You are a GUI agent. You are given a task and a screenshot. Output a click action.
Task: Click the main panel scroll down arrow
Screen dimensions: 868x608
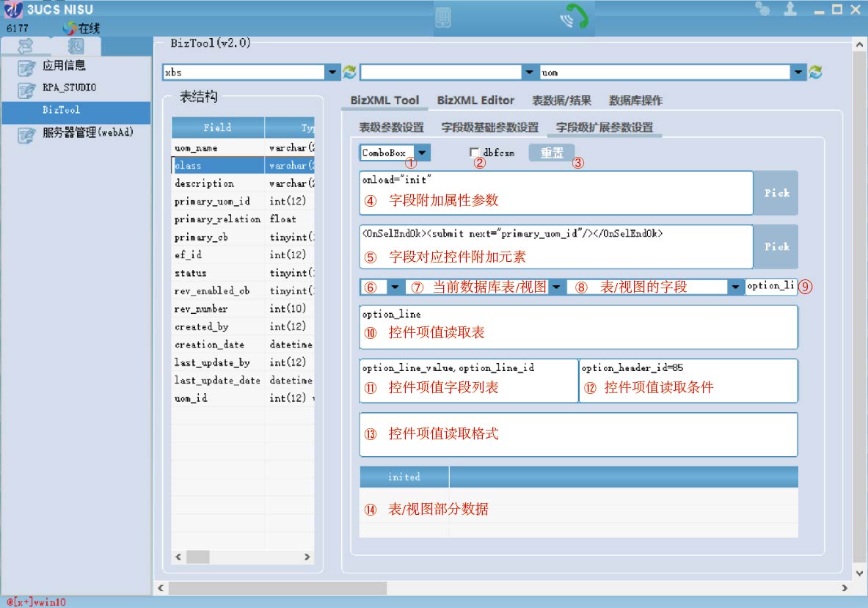[859, 573]
